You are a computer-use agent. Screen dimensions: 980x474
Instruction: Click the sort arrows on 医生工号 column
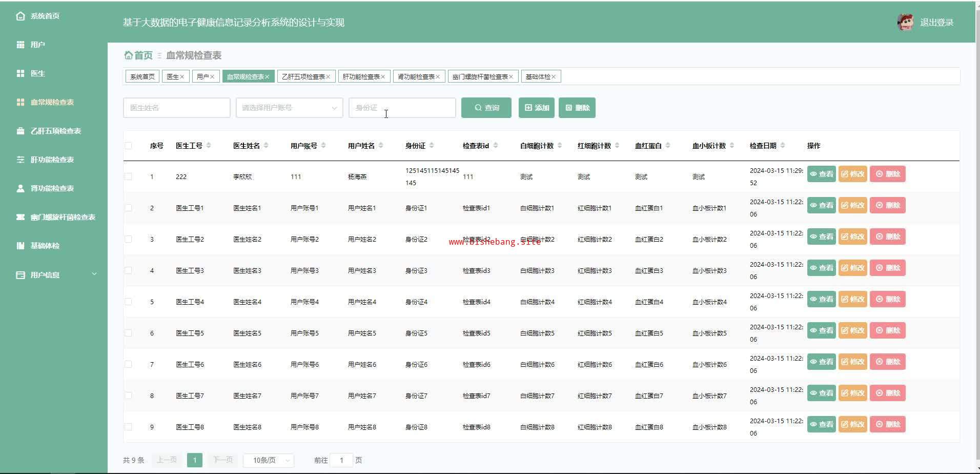click(209, 146)
